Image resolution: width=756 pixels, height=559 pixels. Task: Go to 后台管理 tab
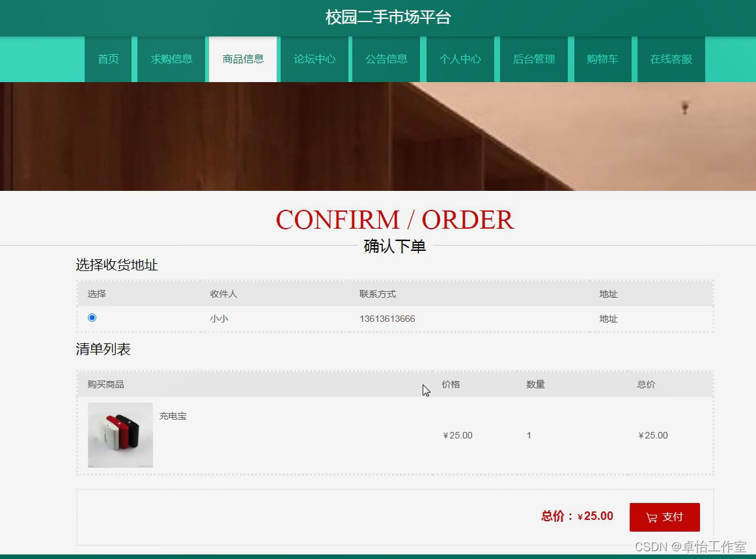534,59
